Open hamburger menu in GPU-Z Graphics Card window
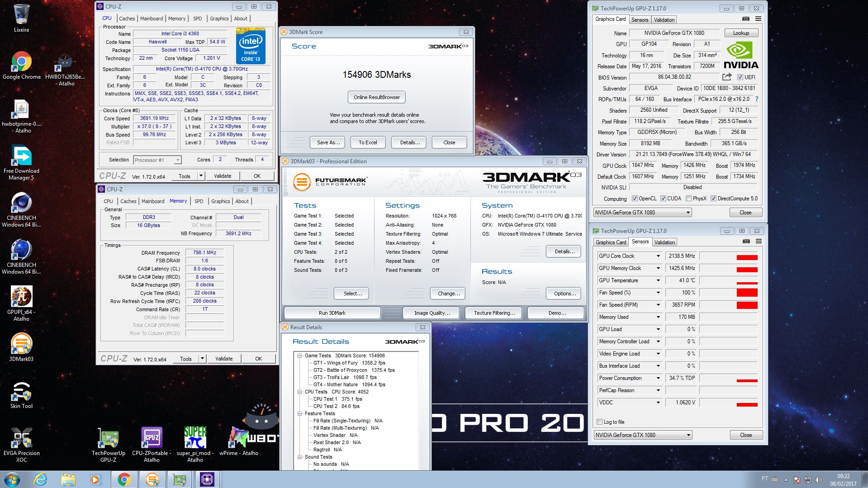Image resolution: width=868 pixels, height=488 pixels. (x=758, y=19)
